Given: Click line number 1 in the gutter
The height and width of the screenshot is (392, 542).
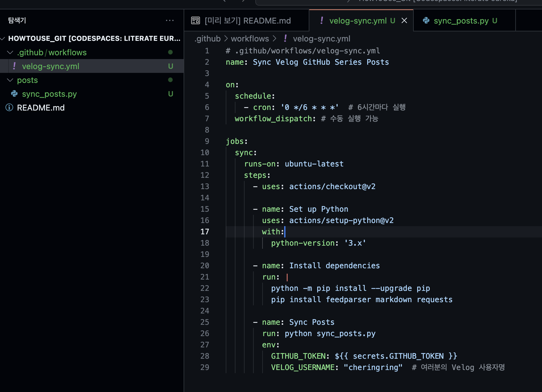Looking at the screenshot, I should click(207, 51).
